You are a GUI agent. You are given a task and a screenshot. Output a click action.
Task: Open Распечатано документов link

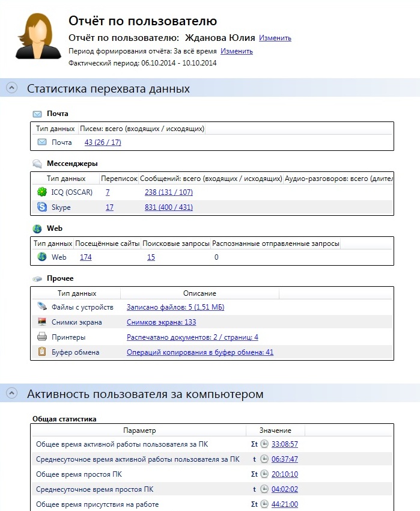click(192, 337)
